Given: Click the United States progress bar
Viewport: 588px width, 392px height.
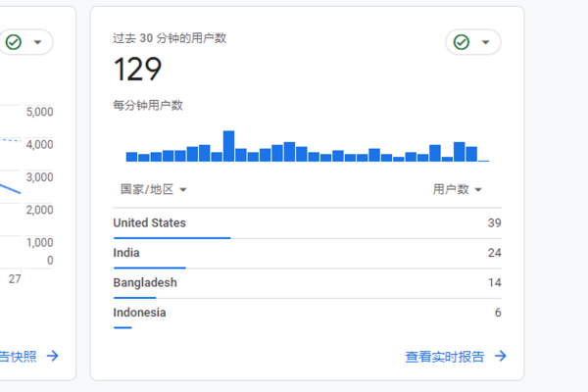Looking at the screenshot, I should (x=172, y=238).
